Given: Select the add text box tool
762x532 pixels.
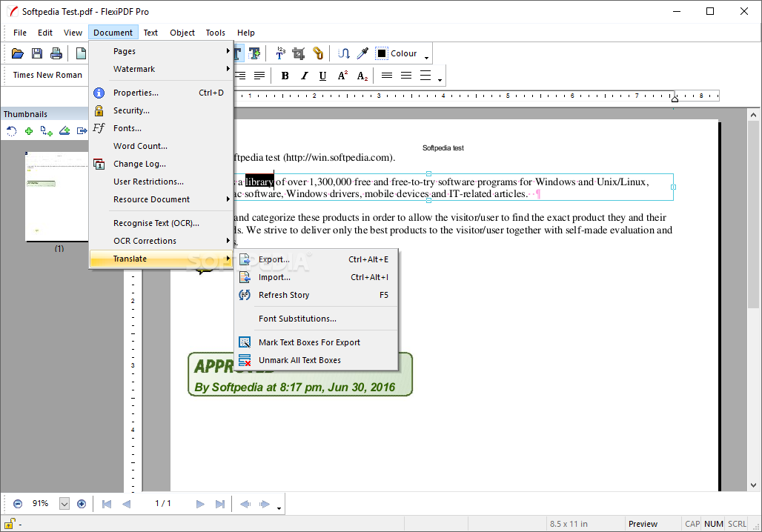Looking at the screenshot, I should pos(254,53).
